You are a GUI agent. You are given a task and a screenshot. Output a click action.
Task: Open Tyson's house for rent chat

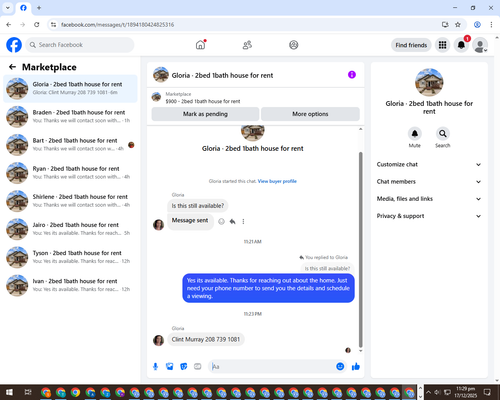70,257
